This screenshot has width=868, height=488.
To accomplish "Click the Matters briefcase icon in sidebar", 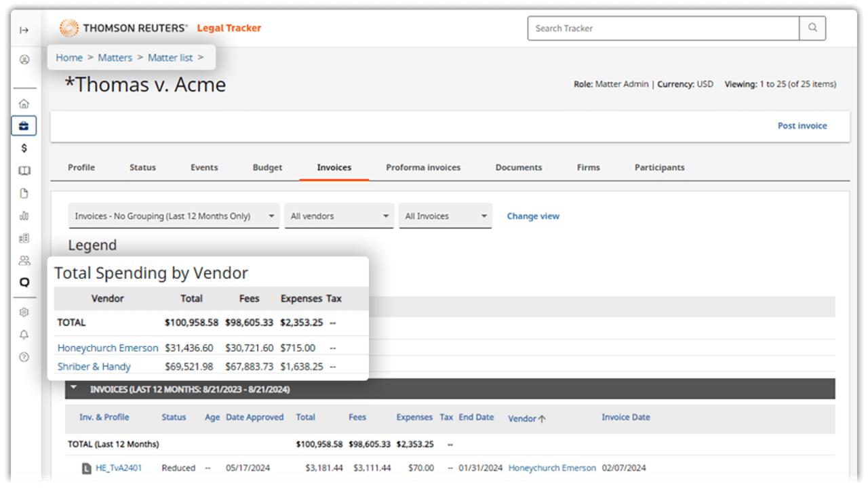I will pyautogui.click(x=24, y=126).
